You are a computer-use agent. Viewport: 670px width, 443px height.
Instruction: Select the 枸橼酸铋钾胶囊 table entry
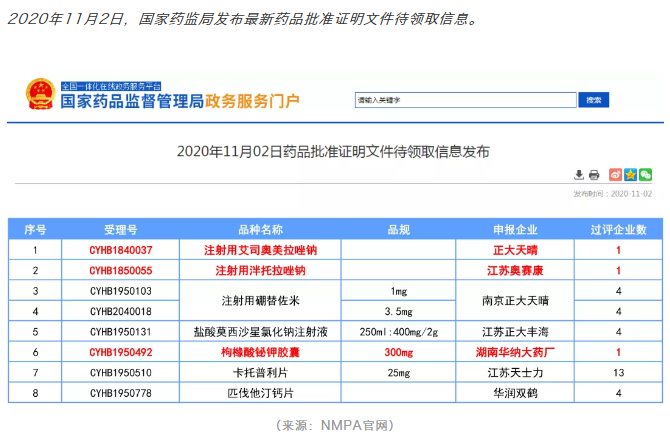(260, 352)
